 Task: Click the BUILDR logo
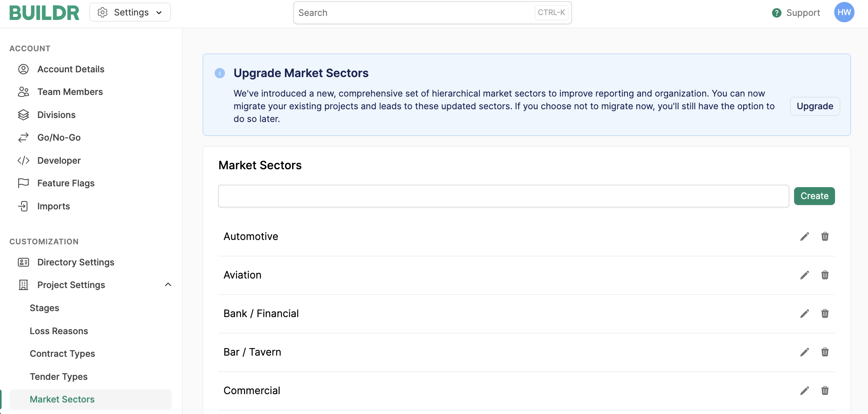coord(45,13)
